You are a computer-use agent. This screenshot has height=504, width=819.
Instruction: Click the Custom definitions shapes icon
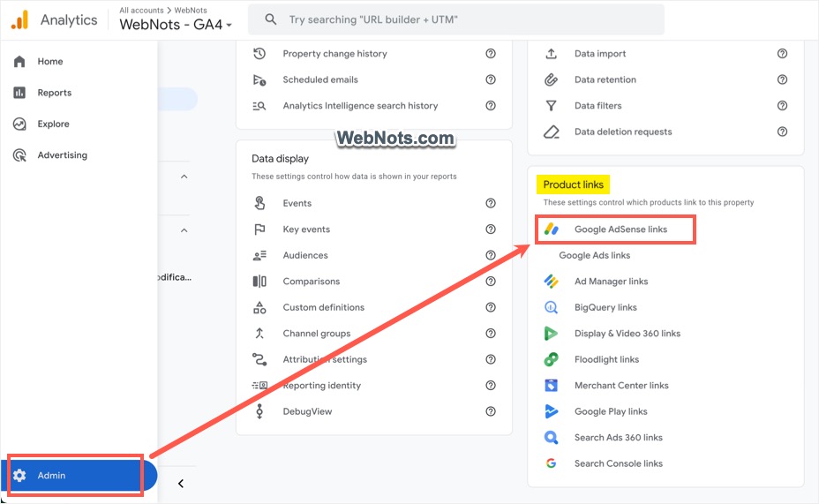(259, 308)
